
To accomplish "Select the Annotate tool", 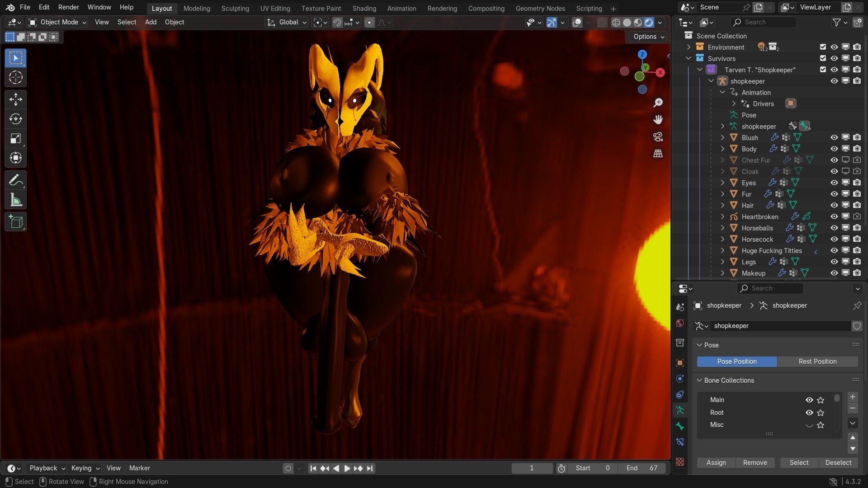I will (x=16, y=180).
